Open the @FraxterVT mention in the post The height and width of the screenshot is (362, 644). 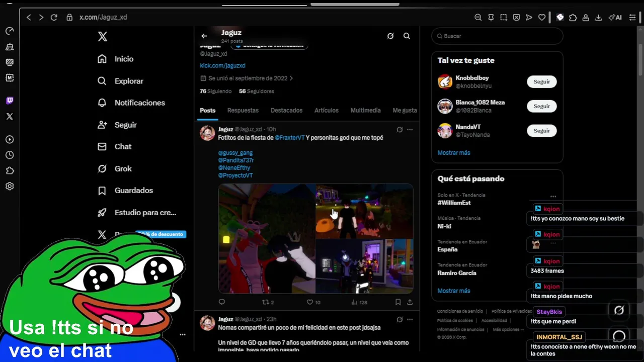[x=290, y=138]
